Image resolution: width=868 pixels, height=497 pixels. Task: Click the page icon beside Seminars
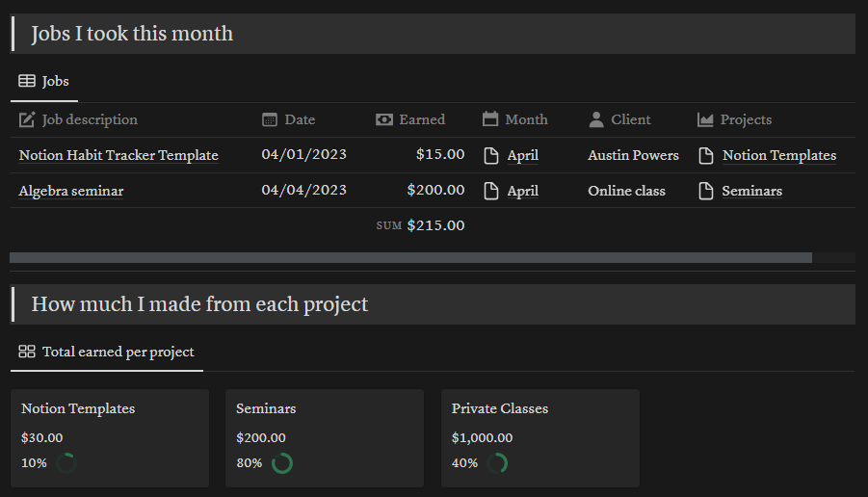pyautogui.click(x=706, y=191)
